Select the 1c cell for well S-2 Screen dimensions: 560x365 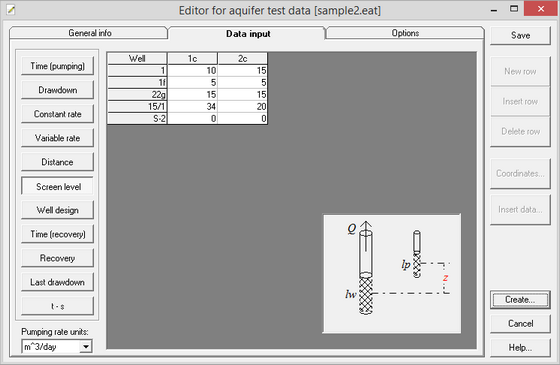click(192, 118)
